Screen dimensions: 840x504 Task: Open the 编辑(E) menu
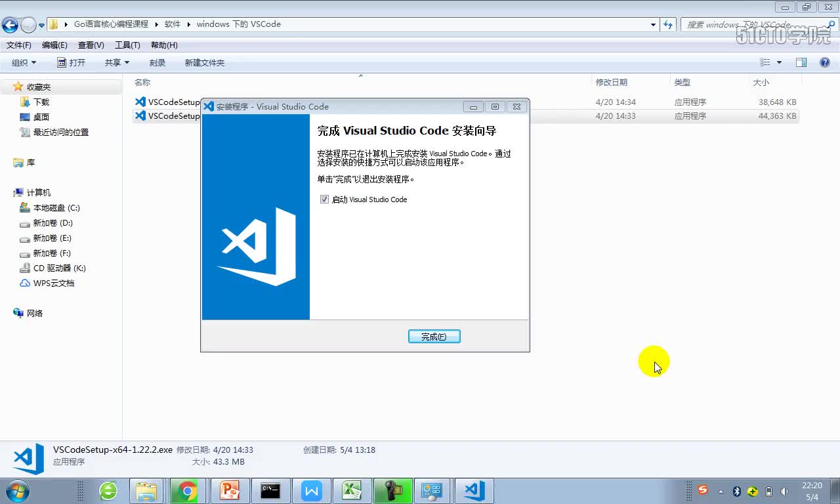point(54,45)
